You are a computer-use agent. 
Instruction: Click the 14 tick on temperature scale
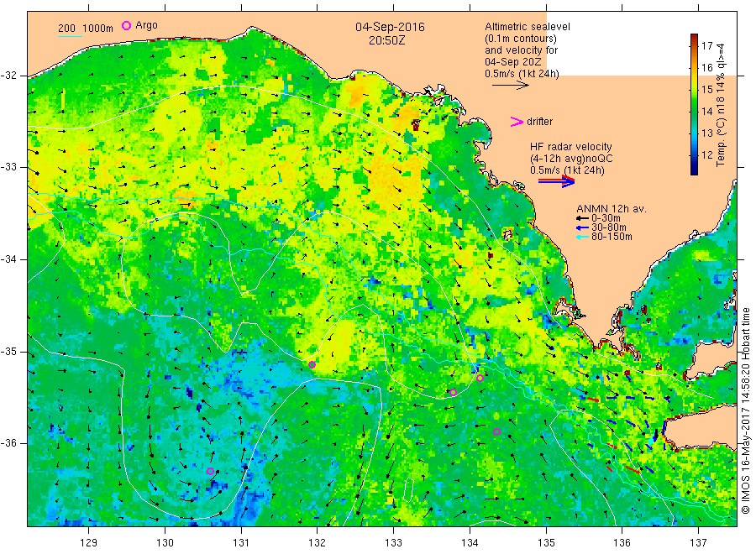coord(706,112)
